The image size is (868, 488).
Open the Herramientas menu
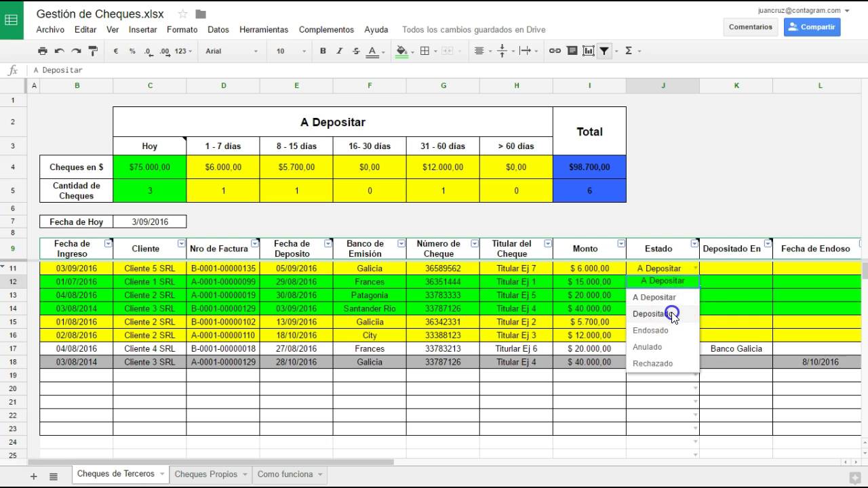pos(264,30)
